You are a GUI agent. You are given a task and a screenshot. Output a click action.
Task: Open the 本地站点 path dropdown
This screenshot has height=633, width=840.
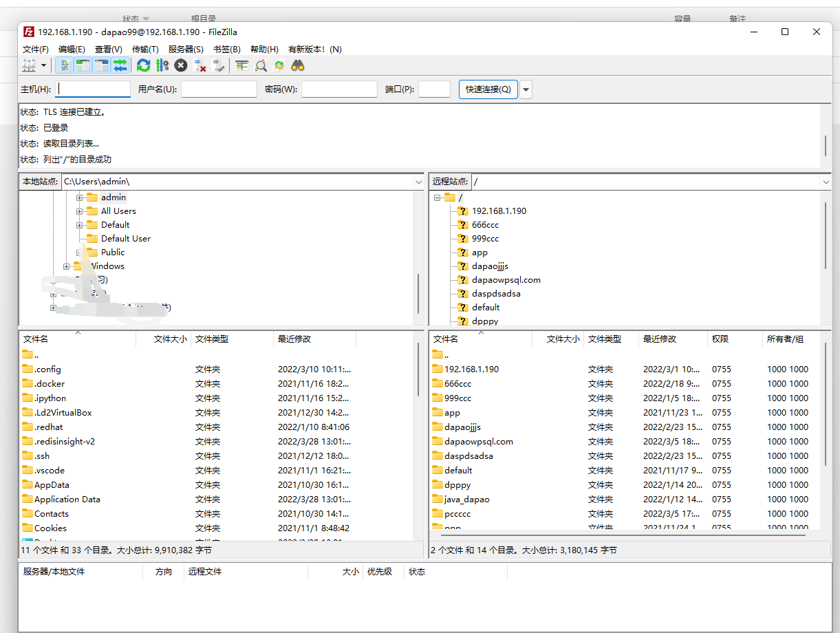(x=418, y=182)
